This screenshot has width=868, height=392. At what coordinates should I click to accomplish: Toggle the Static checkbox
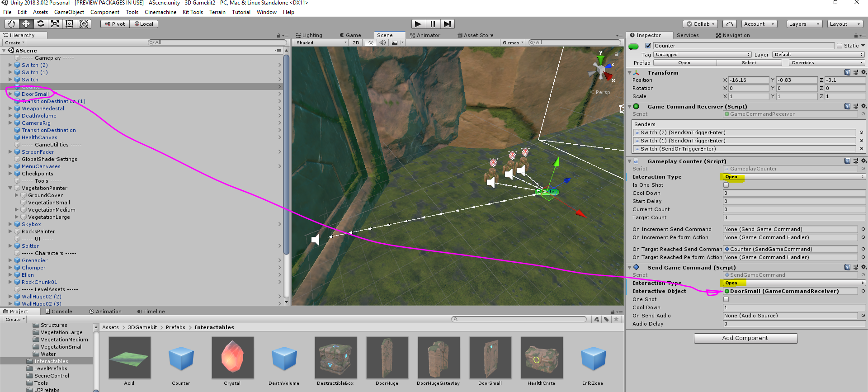point(840,46)
